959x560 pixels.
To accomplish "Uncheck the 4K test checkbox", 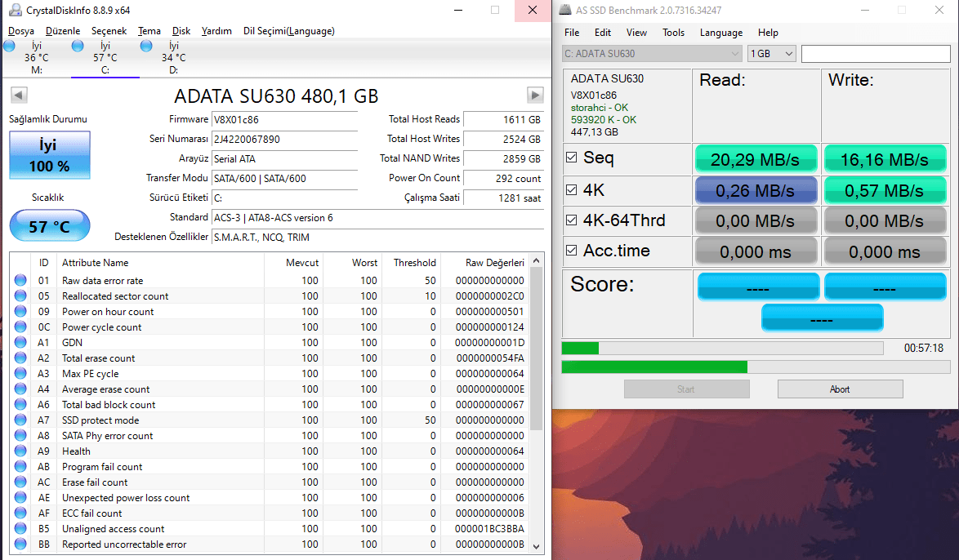I will click(x=571, y=189).
